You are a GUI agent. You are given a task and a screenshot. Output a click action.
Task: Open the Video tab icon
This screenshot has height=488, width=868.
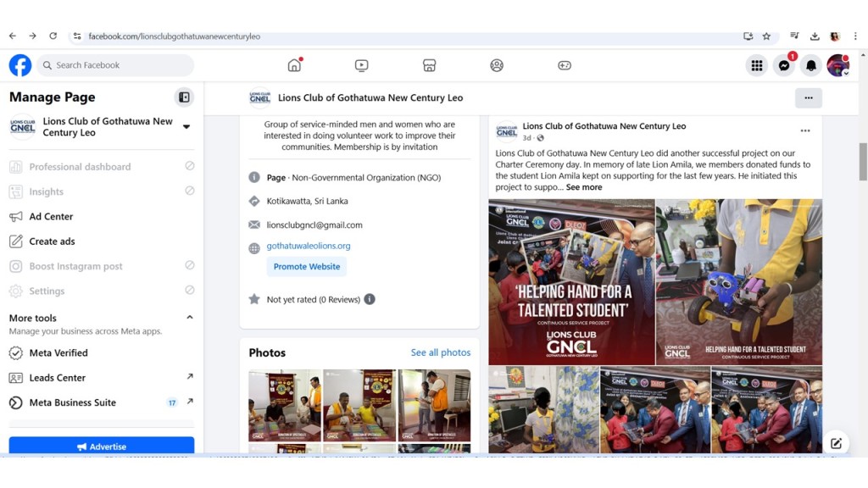361,65
